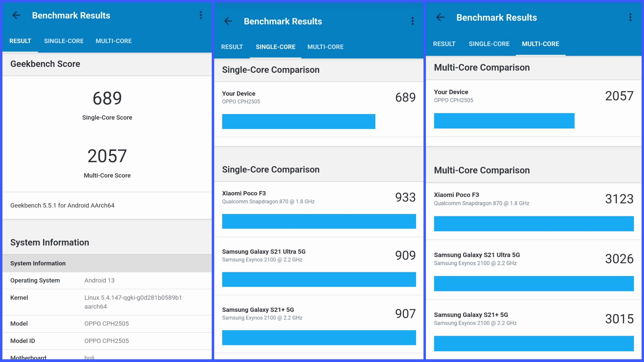Select MULTI-CORE tab in right panel
Screen dimensions: 644x362
[540, 44]
